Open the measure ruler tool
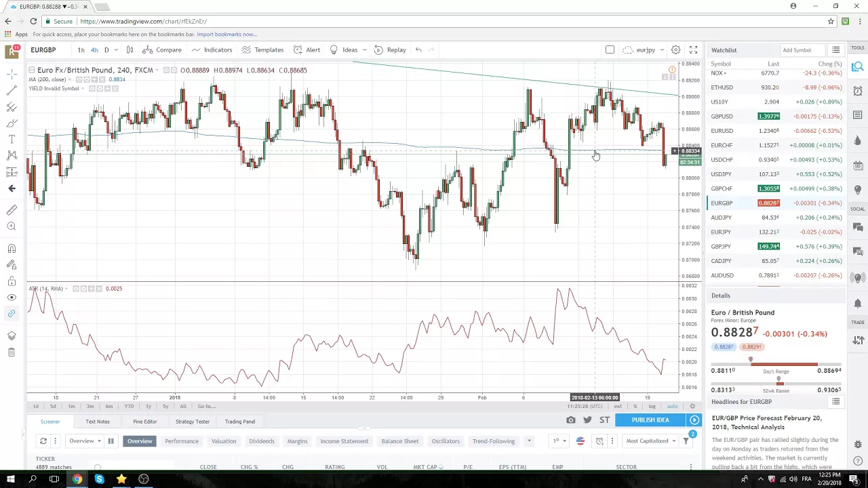Image resolution: width=868 pixels, height=488 pixels. point(12,210)
